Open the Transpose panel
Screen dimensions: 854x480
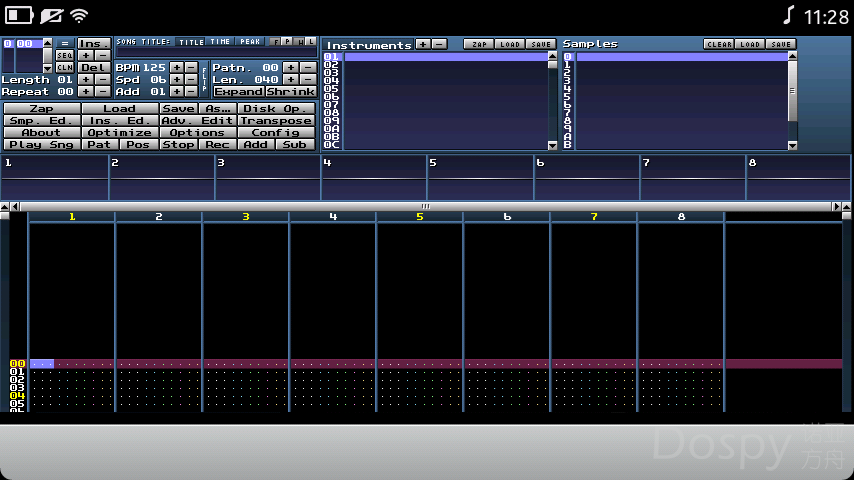click(x=276, y=120)
